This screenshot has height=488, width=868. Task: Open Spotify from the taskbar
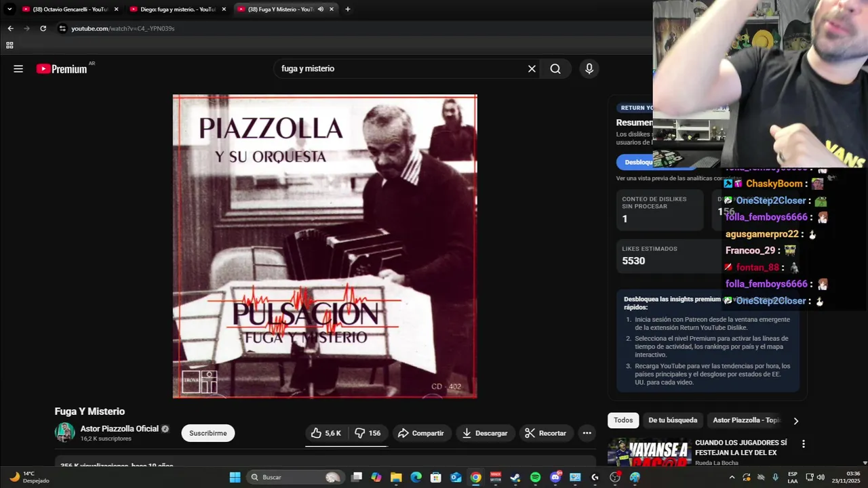coord(535,477)
